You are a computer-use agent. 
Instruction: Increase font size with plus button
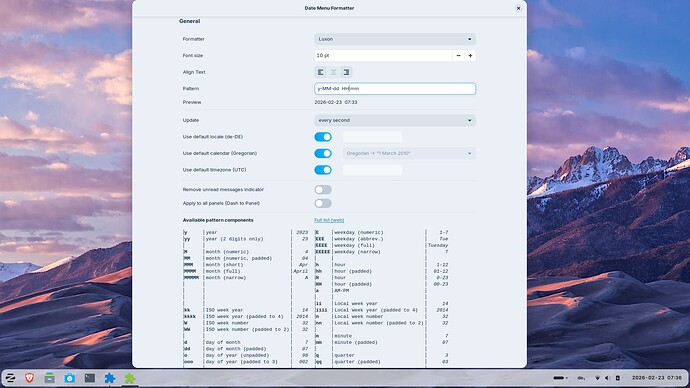click(x=470, y=55)
